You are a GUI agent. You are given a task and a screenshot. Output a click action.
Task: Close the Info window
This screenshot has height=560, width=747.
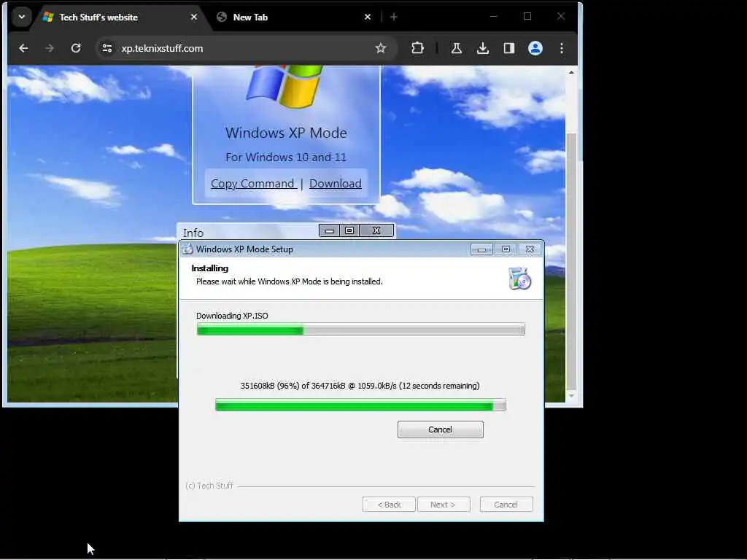(376, 231)
